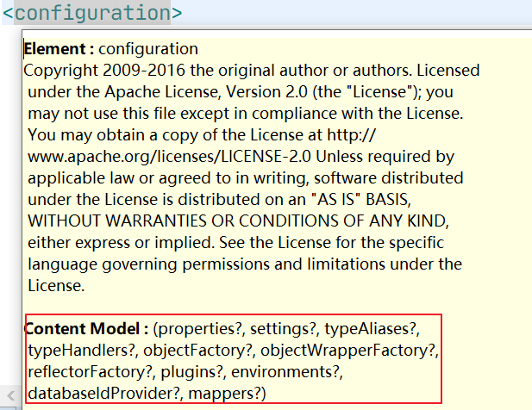532x410 pixels.
Task: Click the bold 'Element :' label
Action: [x=59, y=48]
